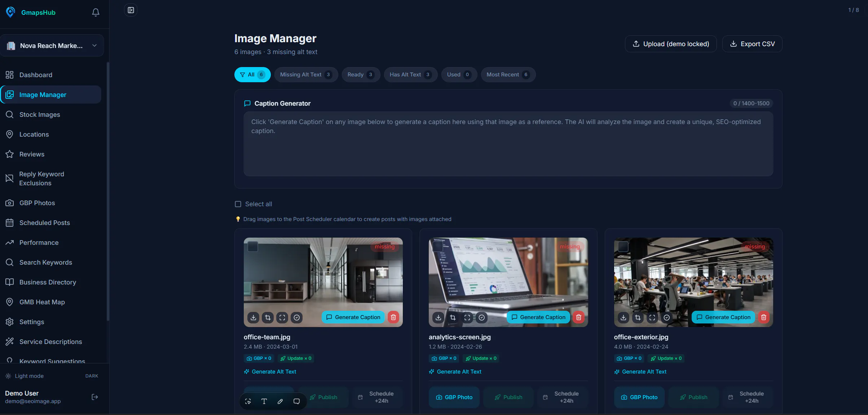Generate Caption for office-exterior.jpg

click(723, 317)
